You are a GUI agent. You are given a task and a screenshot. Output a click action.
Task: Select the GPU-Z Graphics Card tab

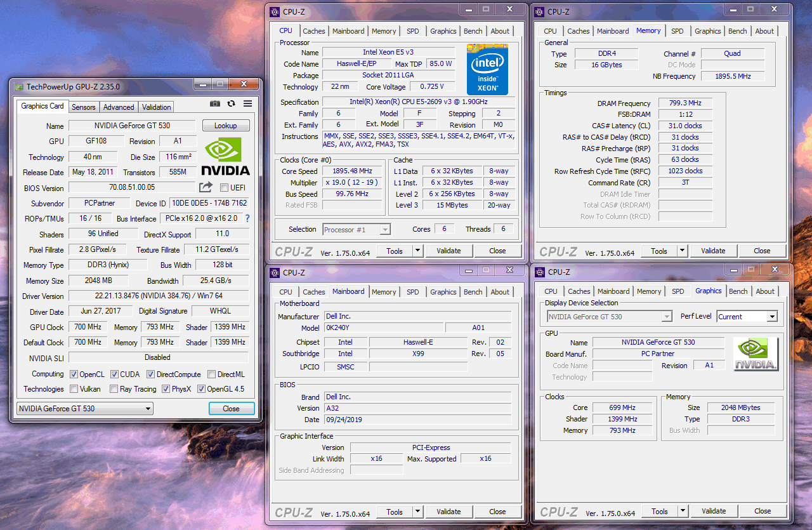(43, 106)
